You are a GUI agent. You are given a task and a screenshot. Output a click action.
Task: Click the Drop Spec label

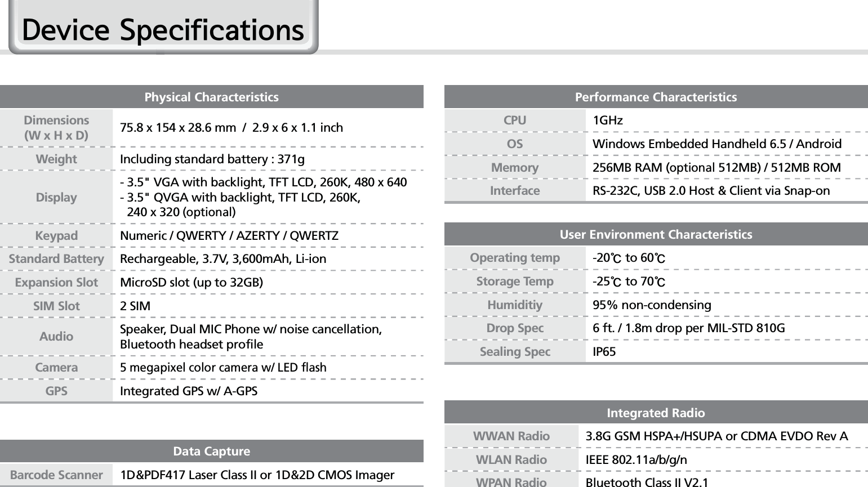point(515,328)
